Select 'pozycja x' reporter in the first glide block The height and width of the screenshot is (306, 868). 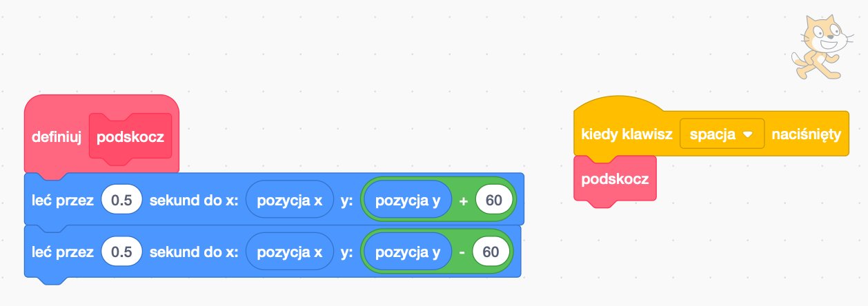tap(289, 200)
